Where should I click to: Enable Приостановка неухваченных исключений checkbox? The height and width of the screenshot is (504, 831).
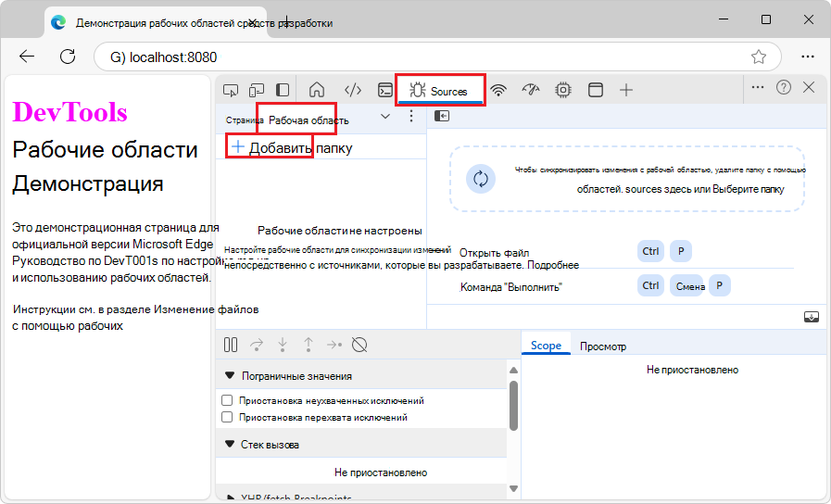[x=227, y=400]
